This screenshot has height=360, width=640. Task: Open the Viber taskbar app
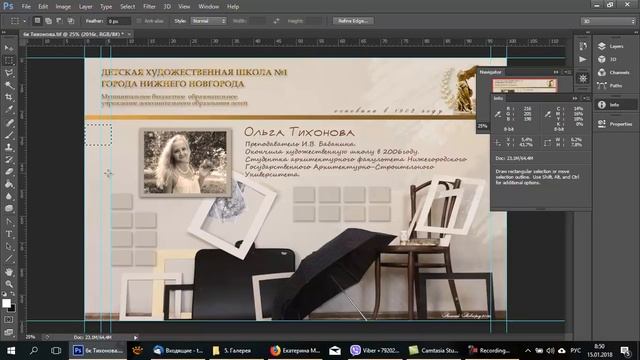click(375, 351)
